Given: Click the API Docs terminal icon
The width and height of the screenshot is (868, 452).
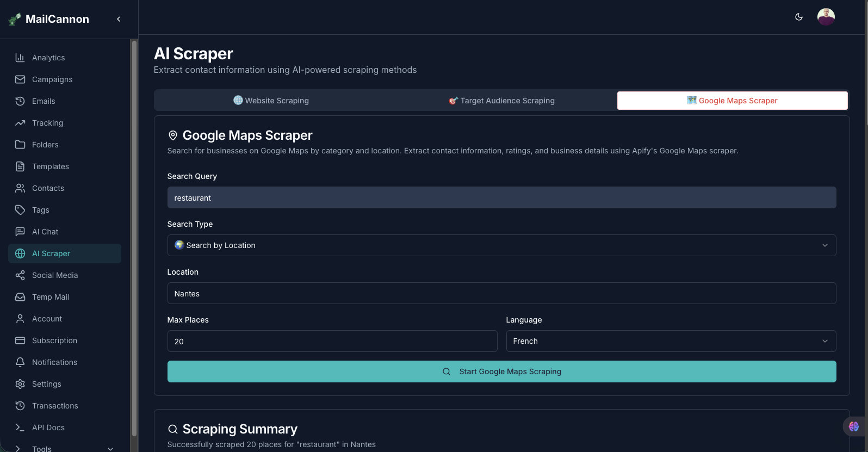Looking at the screenshot, I should pyautogui.click(x=20, y=428).
